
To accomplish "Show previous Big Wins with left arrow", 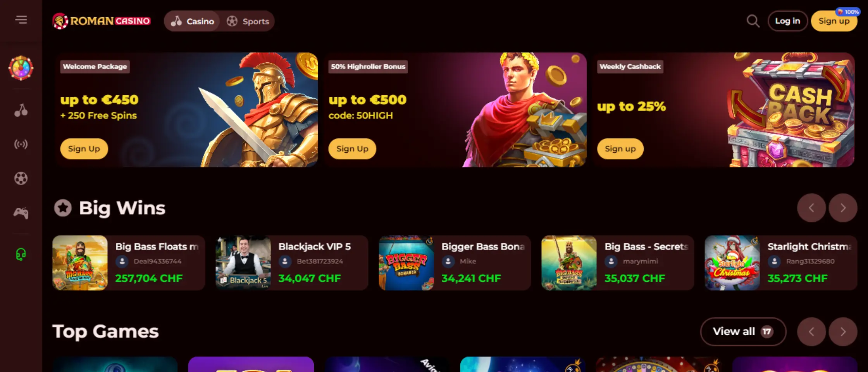I will tap(811, 208).
